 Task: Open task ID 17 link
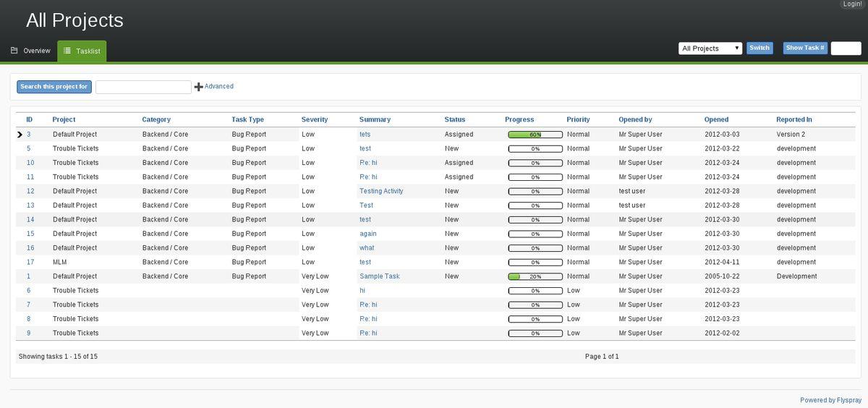point(30,262)
